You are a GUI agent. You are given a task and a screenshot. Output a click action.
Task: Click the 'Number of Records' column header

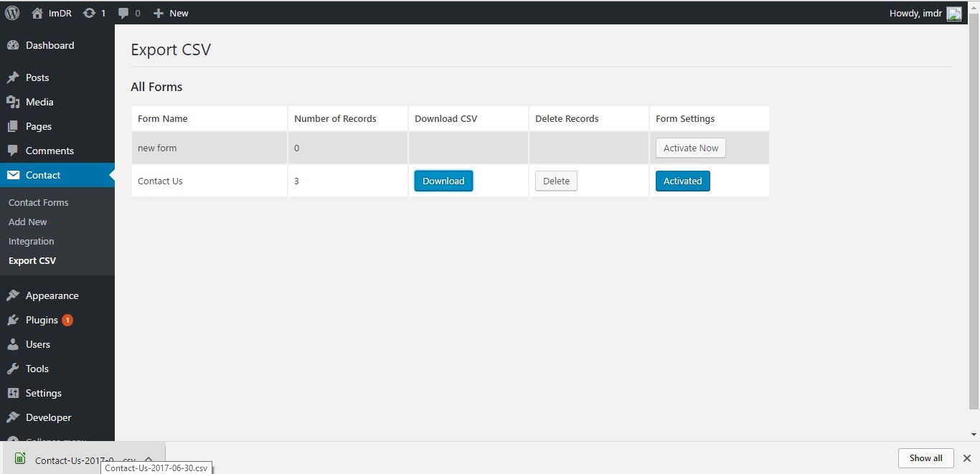[348, 118]
